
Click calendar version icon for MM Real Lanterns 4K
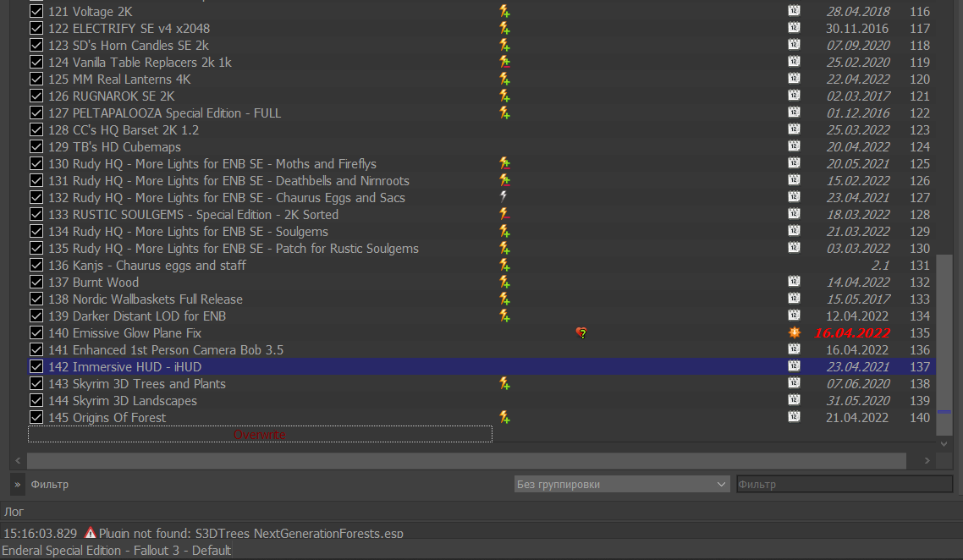[794, 78]
